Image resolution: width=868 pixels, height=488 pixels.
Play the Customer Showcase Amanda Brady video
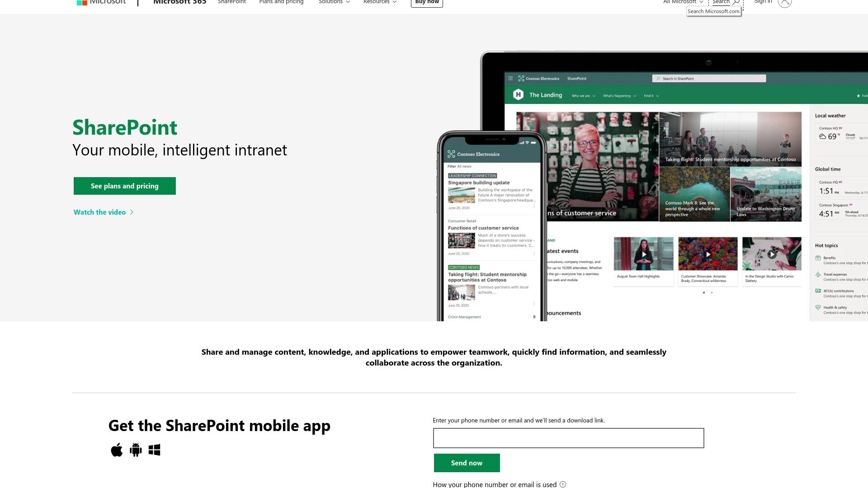coord(708,254)
